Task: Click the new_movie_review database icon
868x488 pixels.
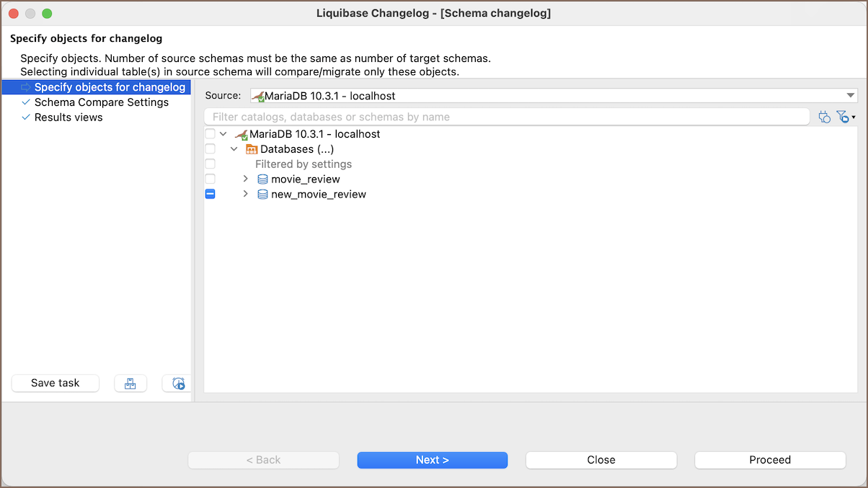Action: [x=263, y=195]
